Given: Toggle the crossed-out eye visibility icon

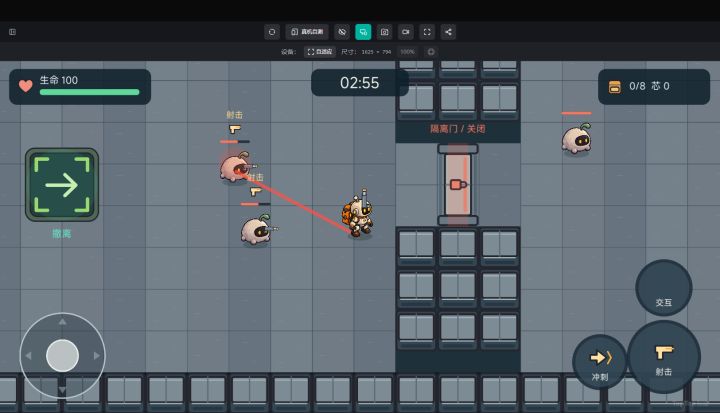Looking at the screenshot, I should coord(342,32).
